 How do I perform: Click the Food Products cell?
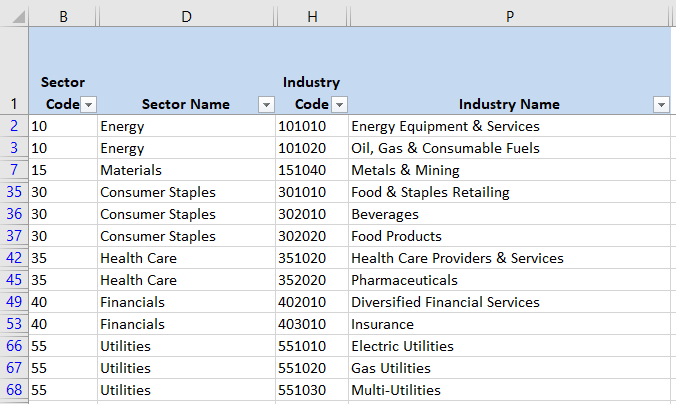510,236
